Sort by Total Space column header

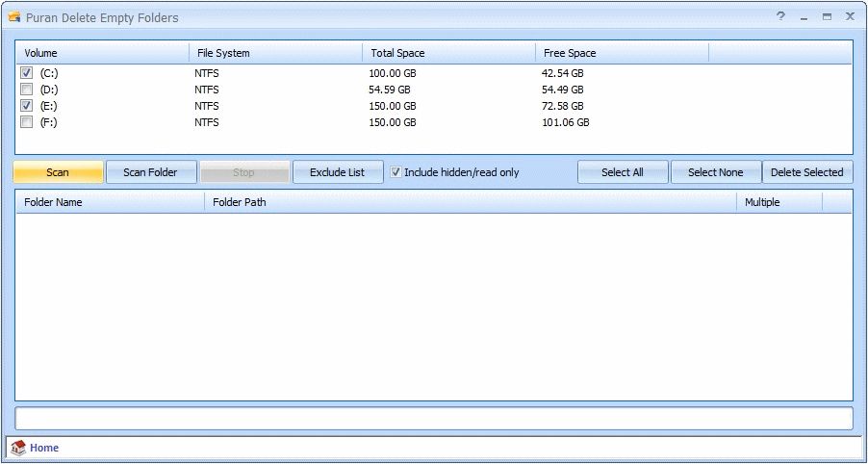click(x=449, y=53)
